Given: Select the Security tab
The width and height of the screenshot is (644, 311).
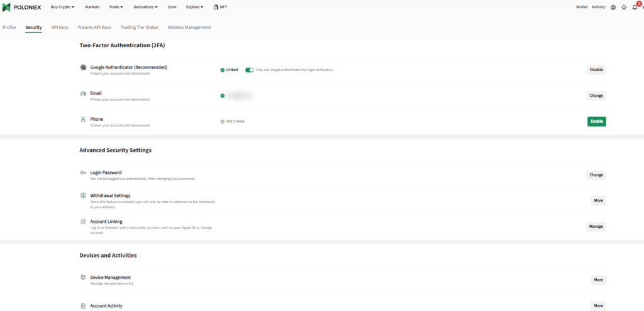Looking at the screenshot, I should point(33,28).
